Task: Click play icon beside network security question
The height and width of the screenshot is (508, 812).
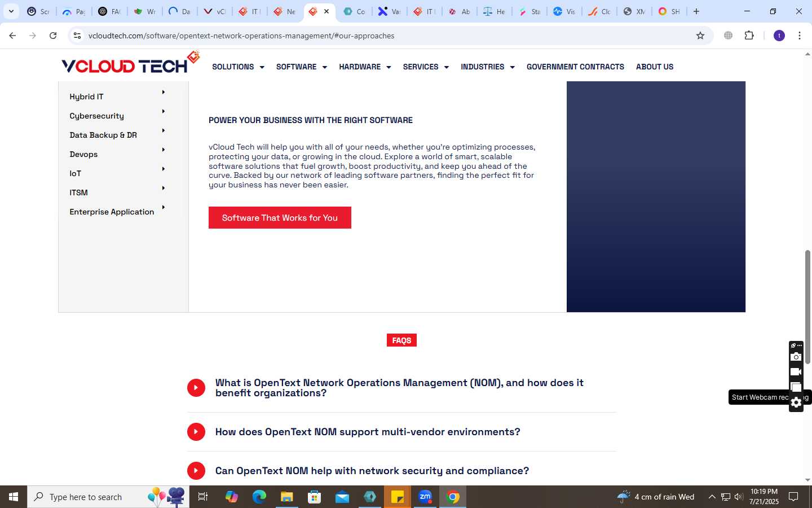Action: (196, 471)
